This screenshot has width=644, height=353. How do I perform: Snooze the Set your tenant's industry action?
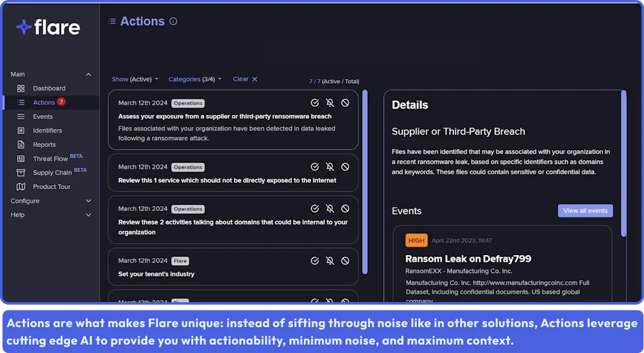point(330,261)
